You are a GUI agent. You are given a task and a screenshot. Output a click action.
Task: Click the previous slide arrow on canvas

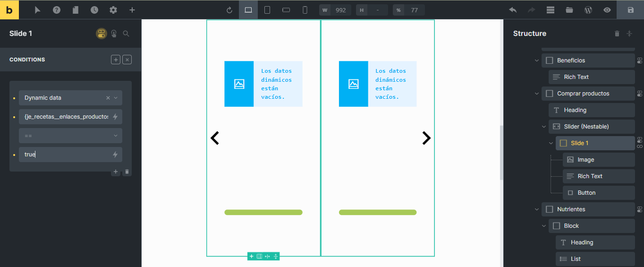point(215,138)
